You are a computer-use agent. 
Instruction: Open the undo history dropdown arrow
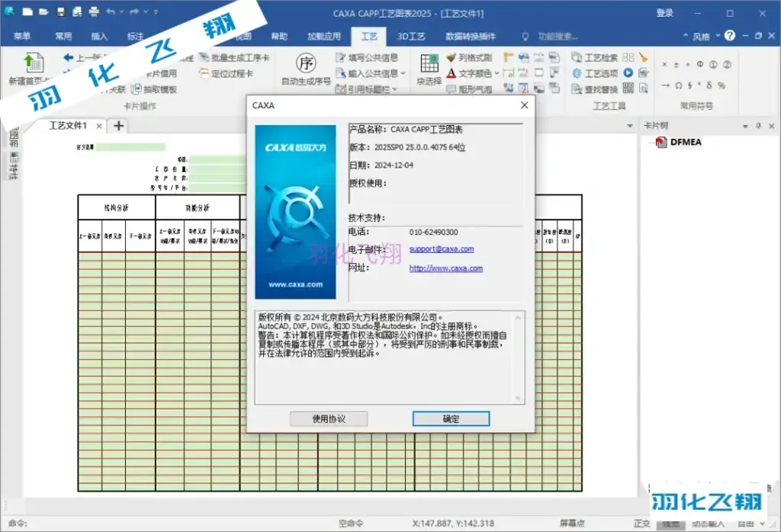click(121, 12)
